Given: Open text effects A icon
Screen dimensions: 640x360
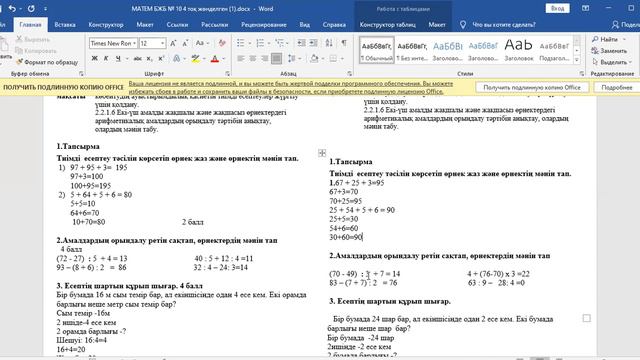Looking at the screenshot, I should [176, 59].
